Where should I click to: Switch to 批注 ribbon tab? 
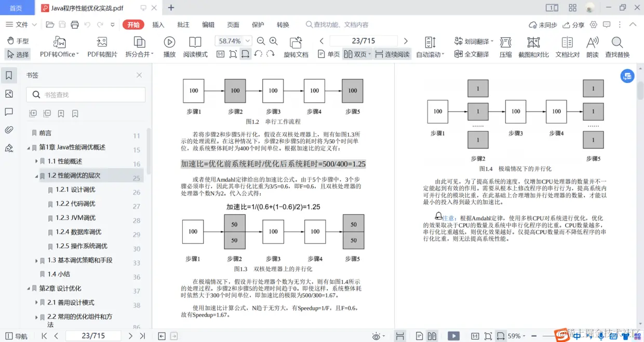183,25
